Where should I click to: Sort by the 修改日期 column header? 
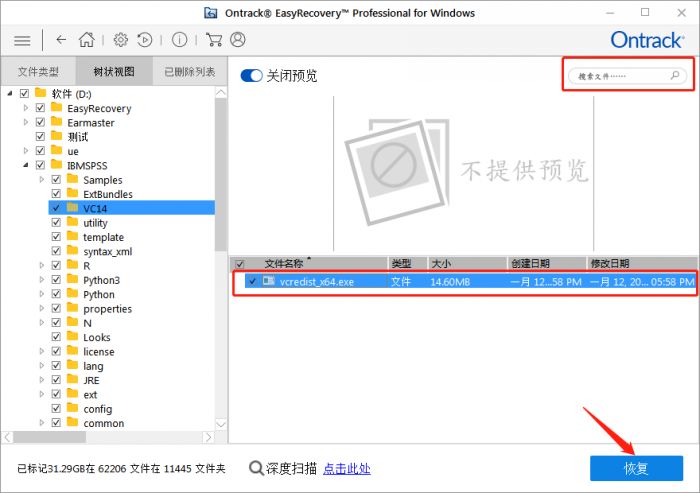642,263
